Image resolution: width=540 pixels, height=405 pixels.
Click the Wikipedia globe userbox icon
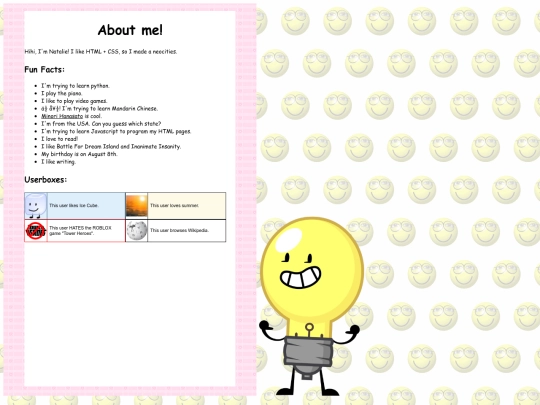click(136, 230)
